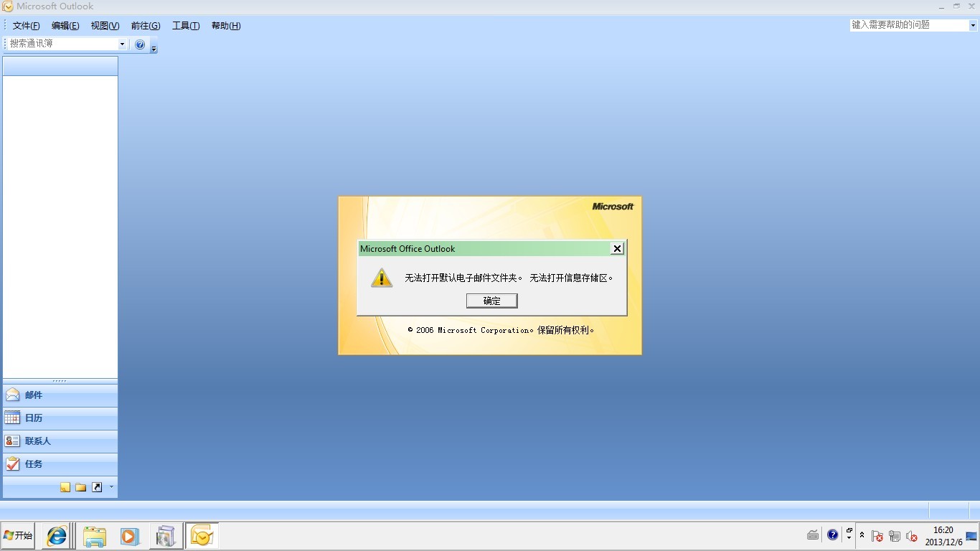Open the 视图(V) menu
This screenshot has height=551, width=980.
click(105, 26)
